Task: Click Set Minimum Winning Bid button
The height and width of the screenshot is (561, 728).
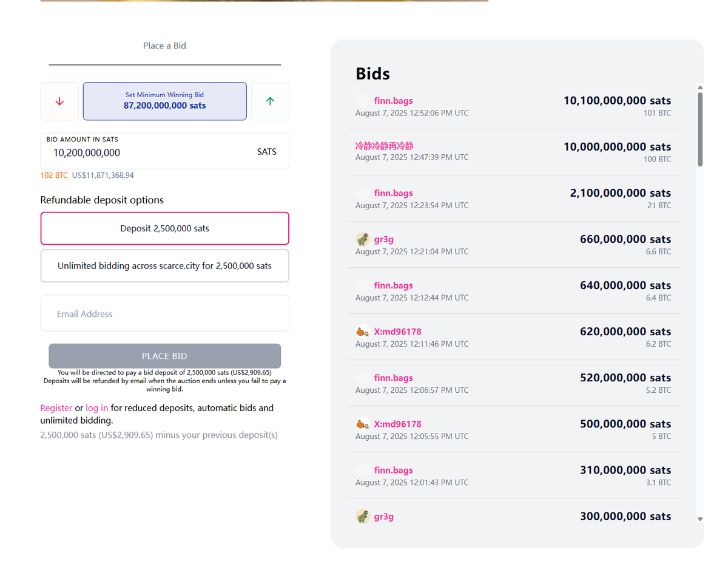Action: coord(165,101)
